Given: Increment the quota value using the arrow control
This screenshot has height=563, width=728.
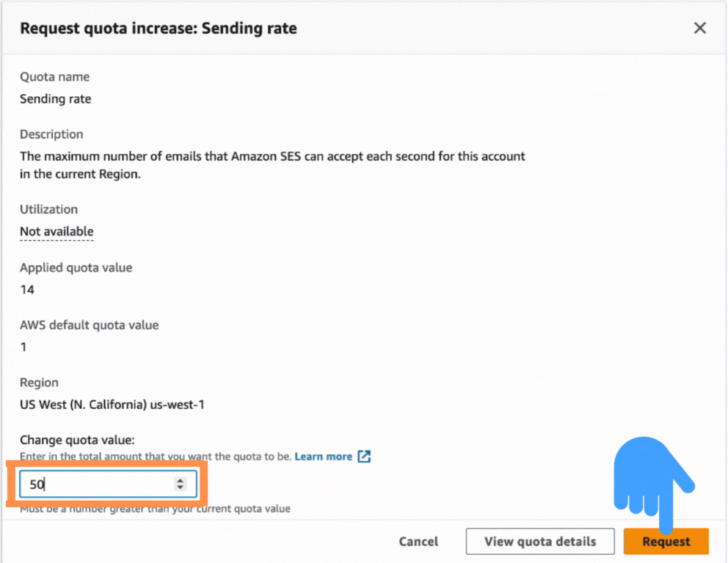Looking at the screenshot, I should (x=181, y=480).
